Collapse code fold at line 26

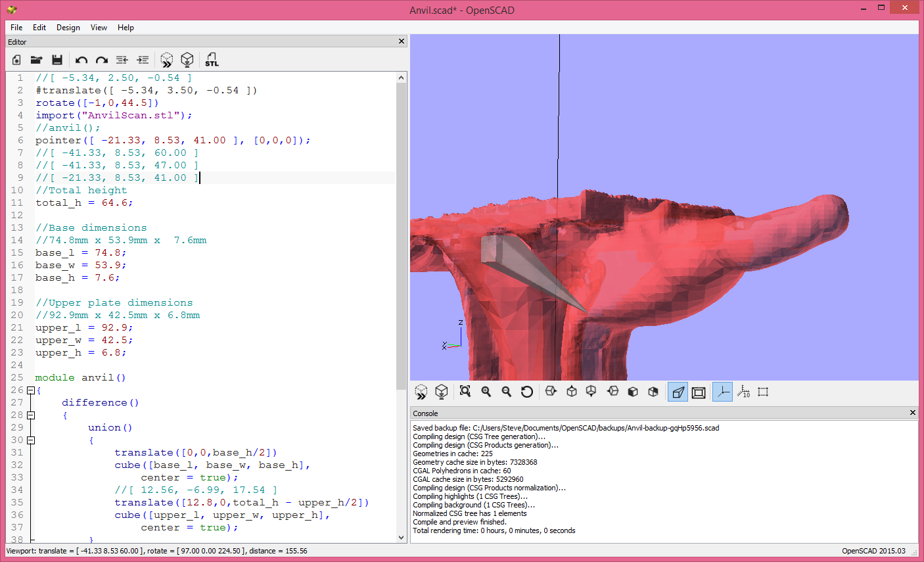tap(30, 390)
